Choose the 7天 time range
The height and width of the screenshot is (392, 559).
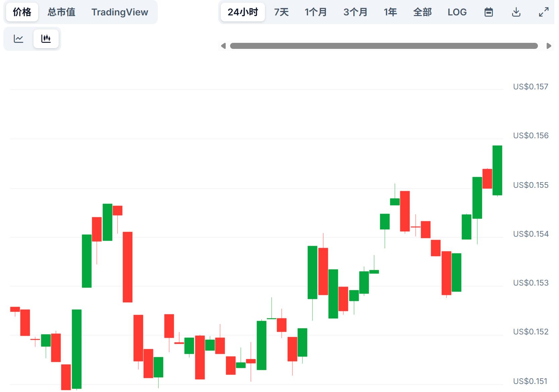281,12
